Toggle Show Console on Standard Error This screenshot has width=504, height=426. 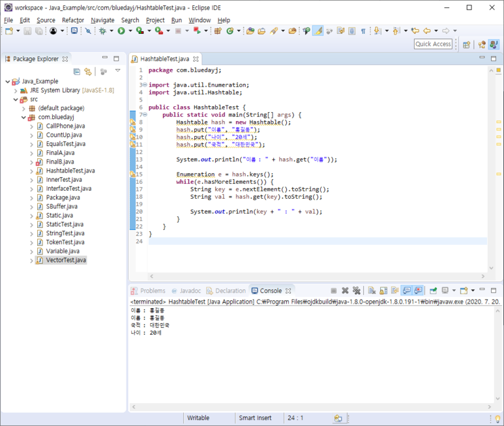coord(418,291)
